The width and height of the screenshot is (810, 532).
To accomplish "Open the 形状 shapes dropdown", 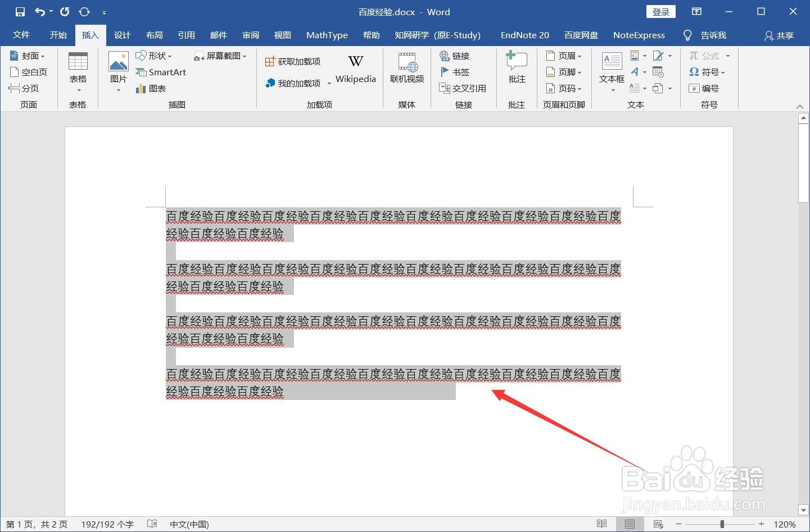I will (x=155, y=56).
